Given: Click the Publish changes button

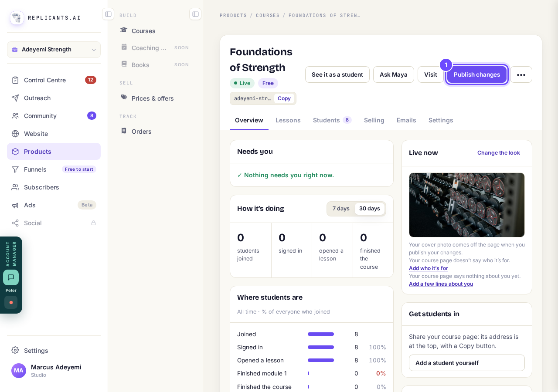Looking at the screenshot, I should tap(477, 74).
